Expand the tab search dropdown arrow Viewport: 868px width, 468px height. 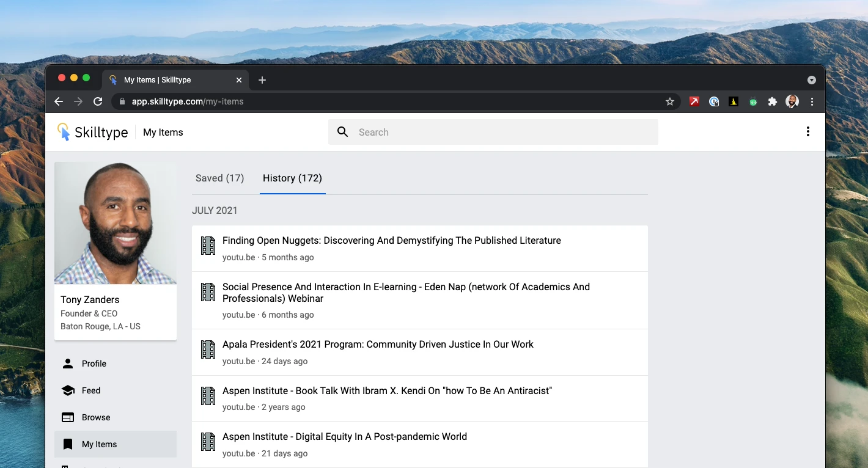point(812,80)
